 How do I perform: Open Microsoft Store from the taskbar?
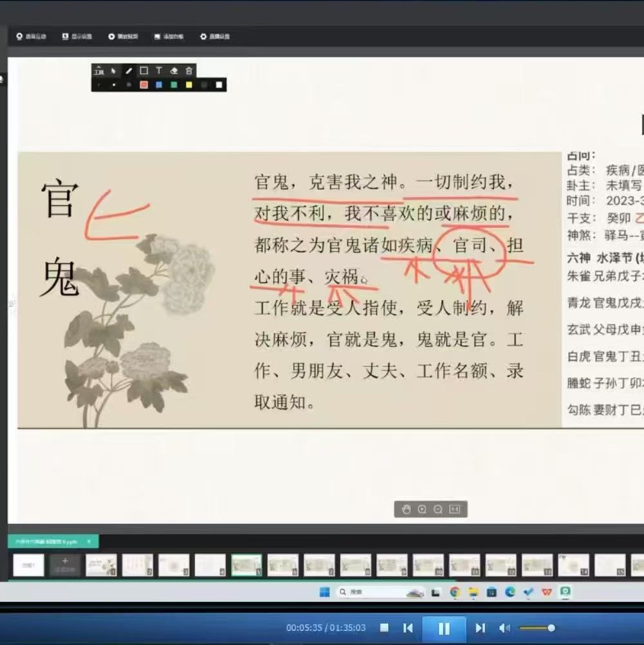[x=491, y=592]
